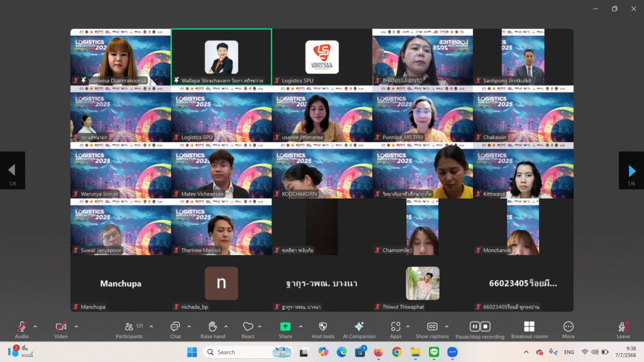The height and width of the screenshot is (362, 644).
Task: Expand the Participants options caret
Action: [x=151, y=327]
